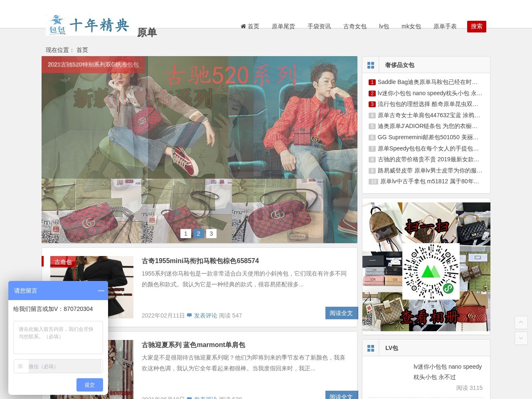Click the grid icon beside 奢侈品女包
The width and height of the screenshot is (532, 399).
point(371,65)
